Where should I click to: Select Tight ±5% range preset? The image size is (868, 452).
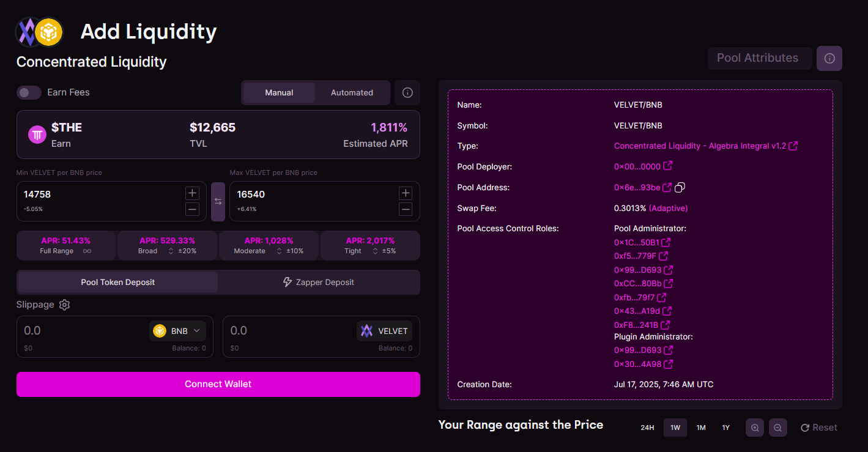[x=370, y=245]
